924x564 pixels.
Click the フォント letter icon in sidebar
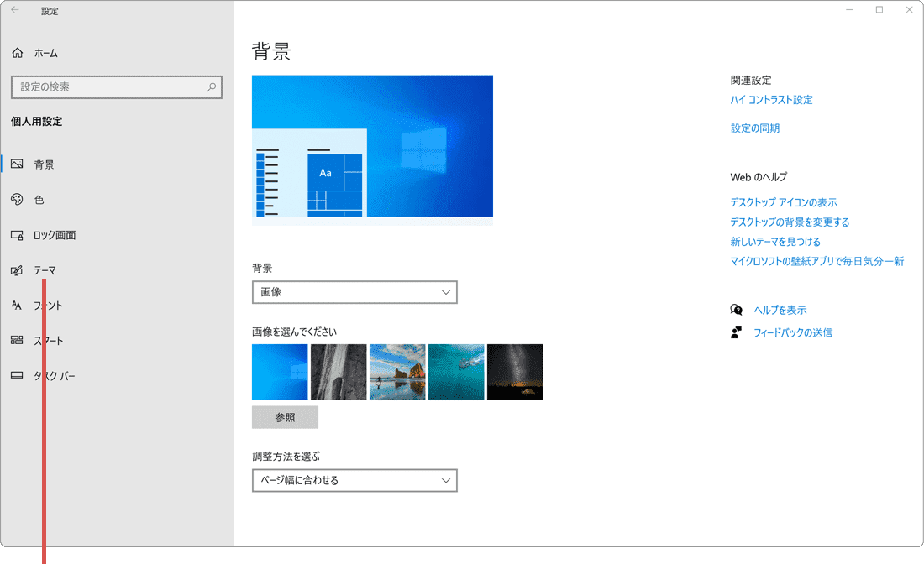[x=17, y=305]
